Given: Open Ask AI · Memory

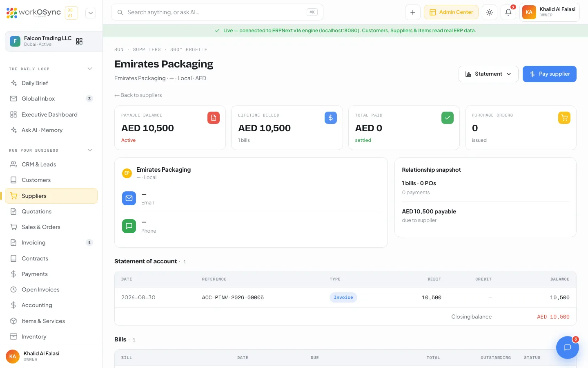Looking at the screenshot, I should (x=51, y=130).
